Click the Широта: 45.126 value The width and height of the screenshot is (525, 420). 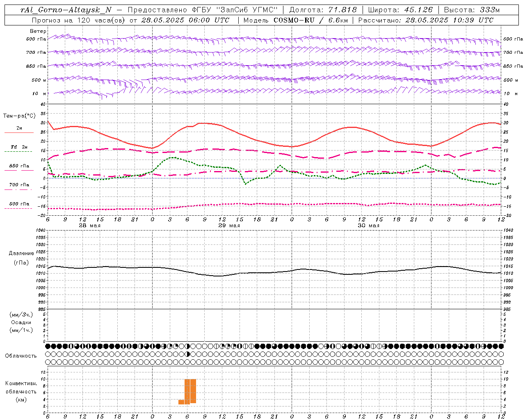[x=400, y=10]
